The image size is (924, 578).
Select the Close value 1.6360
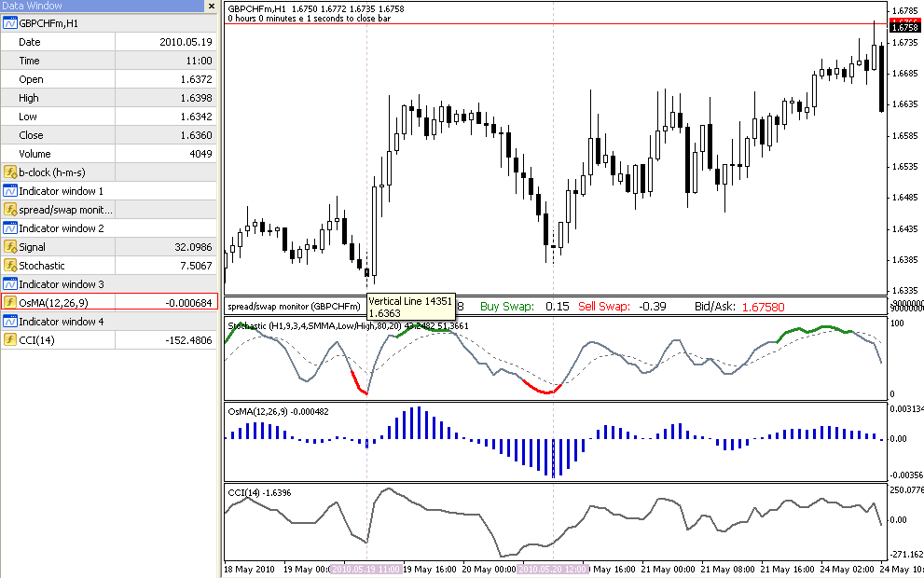(x=196, y=135)
